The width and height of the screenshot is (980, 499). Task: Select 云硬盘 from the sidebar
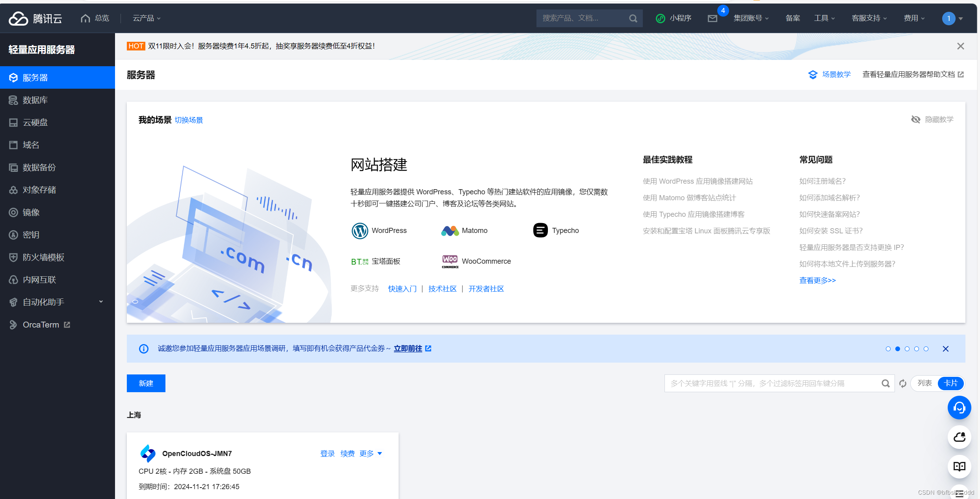35,122
